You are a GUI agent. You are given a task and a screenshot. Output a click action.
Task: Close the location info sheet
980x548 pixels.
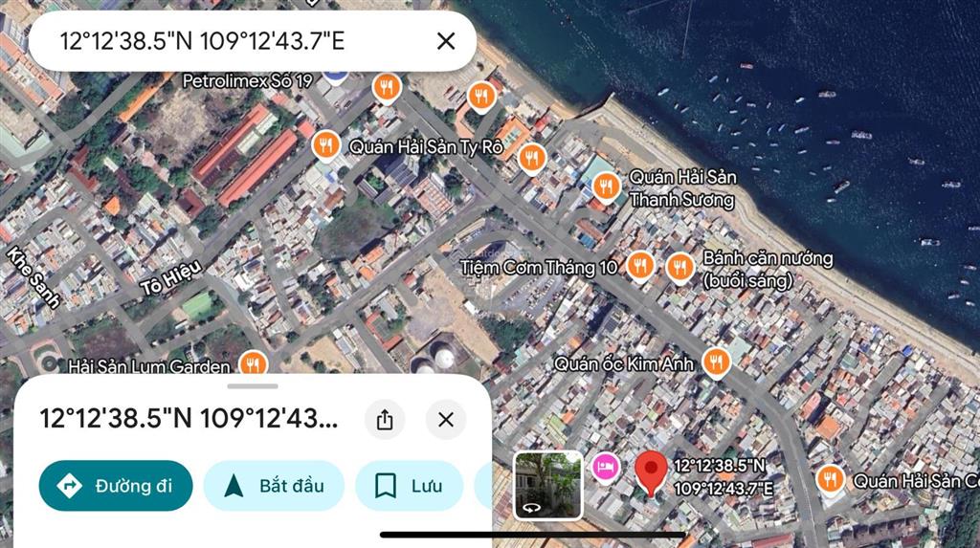point(445,420)
